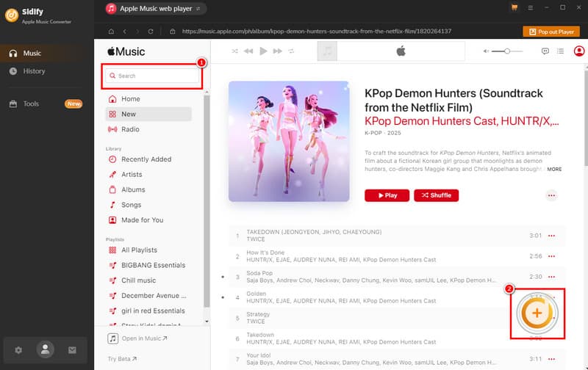Select track Golden
The width and height of the screenshot is (588, 370).
(397, 297)
